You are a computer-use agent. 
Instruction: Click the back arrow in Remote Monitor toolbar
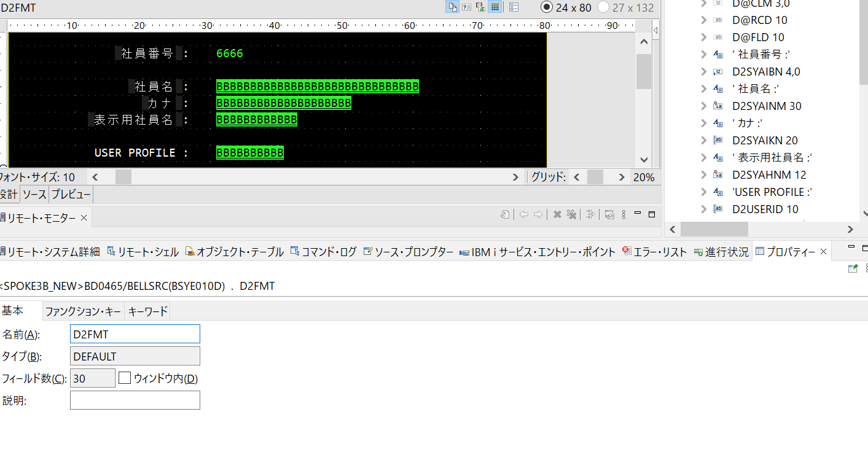click(x=523, y=214)
